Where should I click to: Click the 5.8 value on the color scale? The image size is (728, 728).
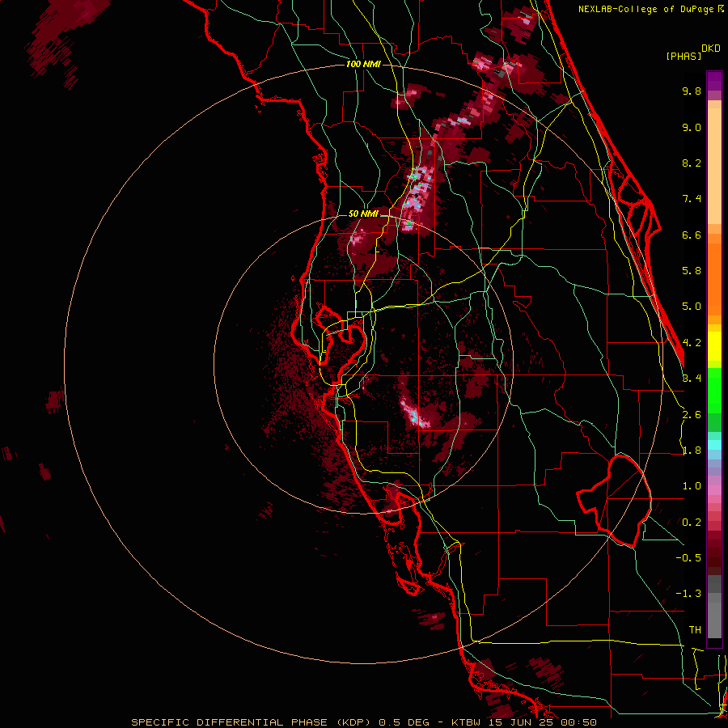pos(692,271)
